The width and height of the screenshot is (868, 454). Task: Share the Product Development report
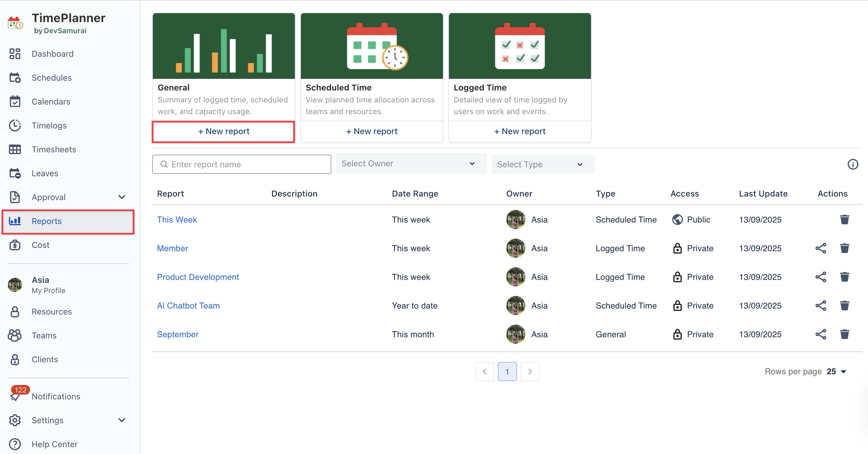(821, 277)
